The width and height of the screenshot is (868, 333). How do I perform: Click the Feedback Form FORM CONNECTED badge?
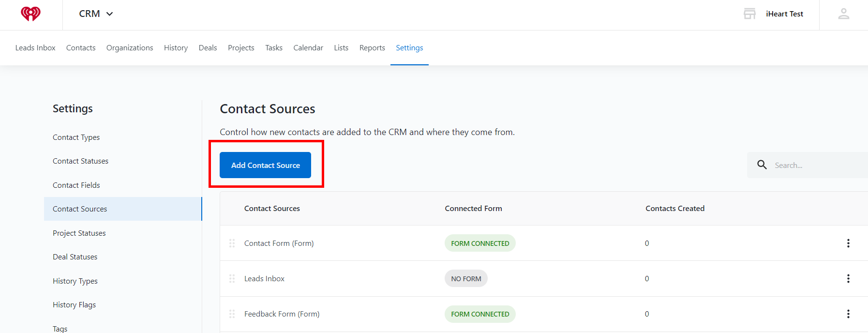tap(480, 314)
